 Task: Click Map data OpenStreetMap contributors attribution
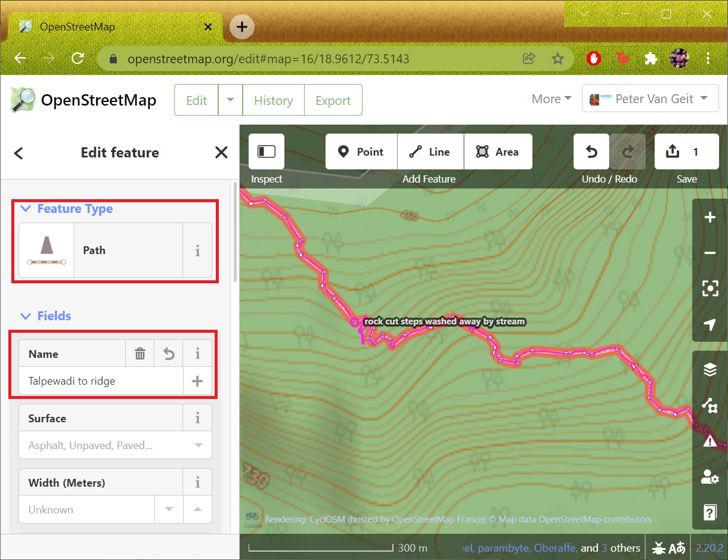(x=575, y=519)
